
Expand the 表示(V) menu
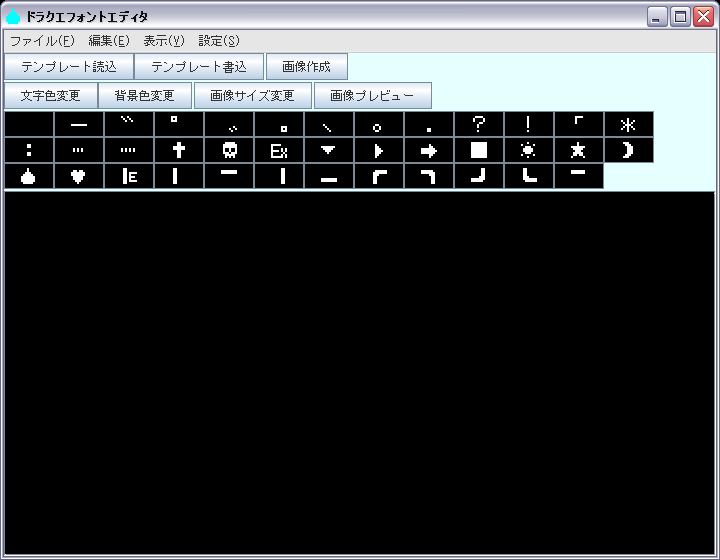click(x=164, y=41)
